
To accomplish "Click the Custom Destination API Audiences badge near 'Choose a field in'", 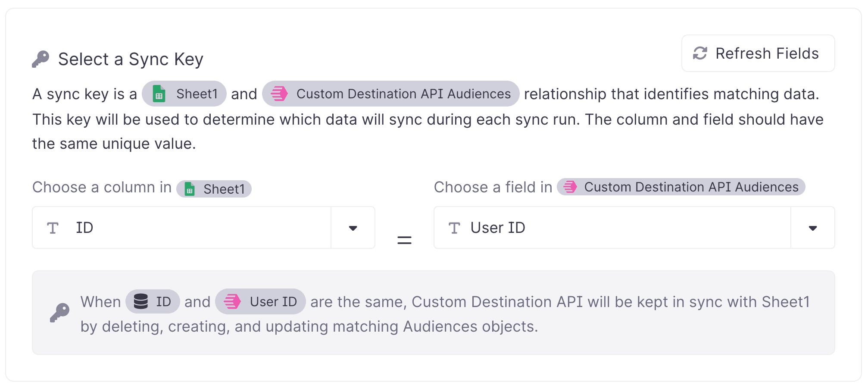I will (681, 187).
